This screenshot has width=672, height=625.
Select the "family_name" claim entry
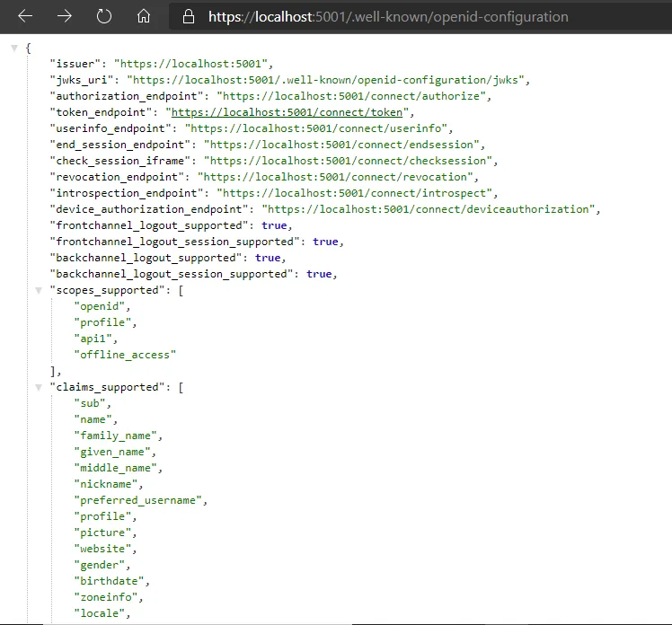[116, 436]
